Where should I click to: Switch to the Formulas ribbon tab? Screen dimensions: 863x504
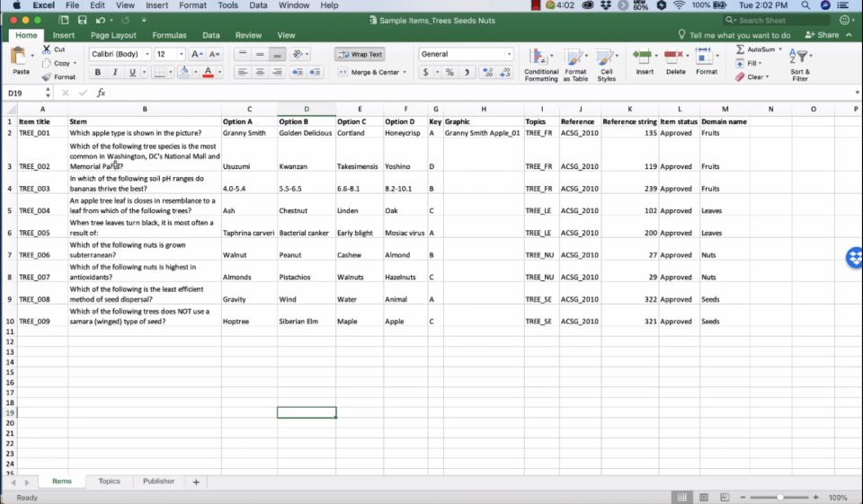tap(169, 35)
